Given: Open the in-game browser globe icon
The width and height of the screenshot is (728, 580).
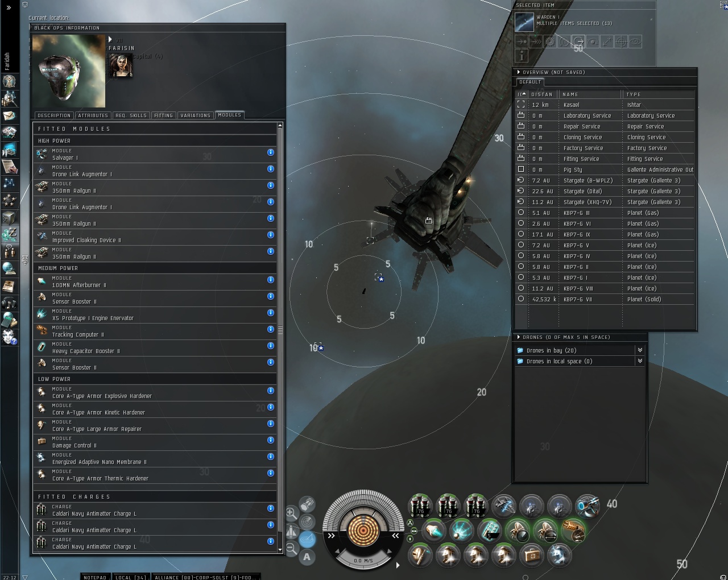Looking at the screenshot, I should [x=9, y=268].
